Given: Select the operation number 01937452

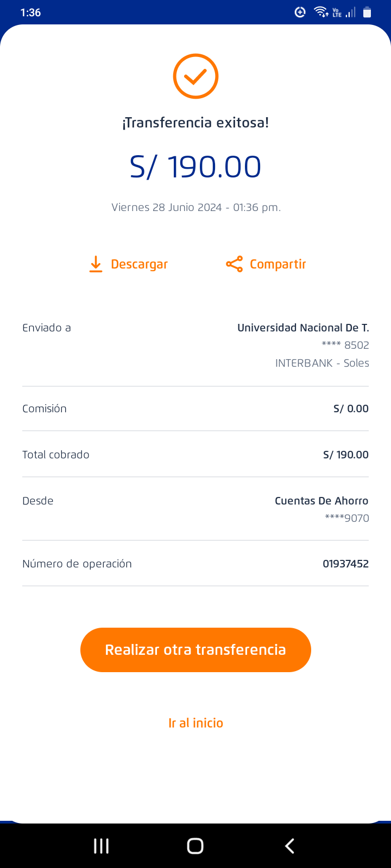Looking at the screenshot, I should (x=345, y=564).
